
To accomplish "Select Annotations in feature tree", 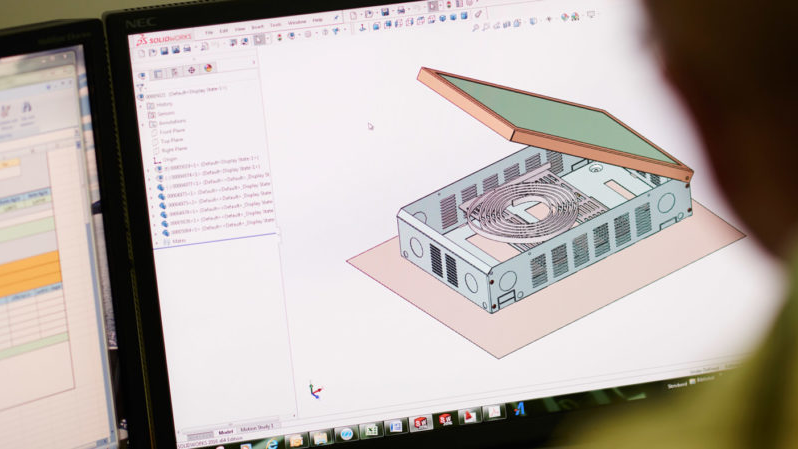I will pyautogui.click(x=168, y=123).
